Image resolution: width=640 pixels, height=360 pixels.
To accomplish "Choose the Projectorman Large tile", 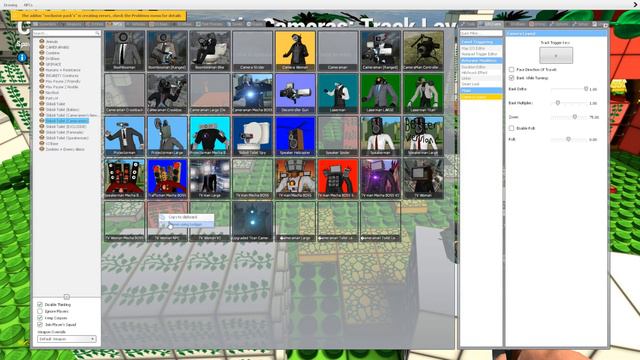I will (167, 136).
